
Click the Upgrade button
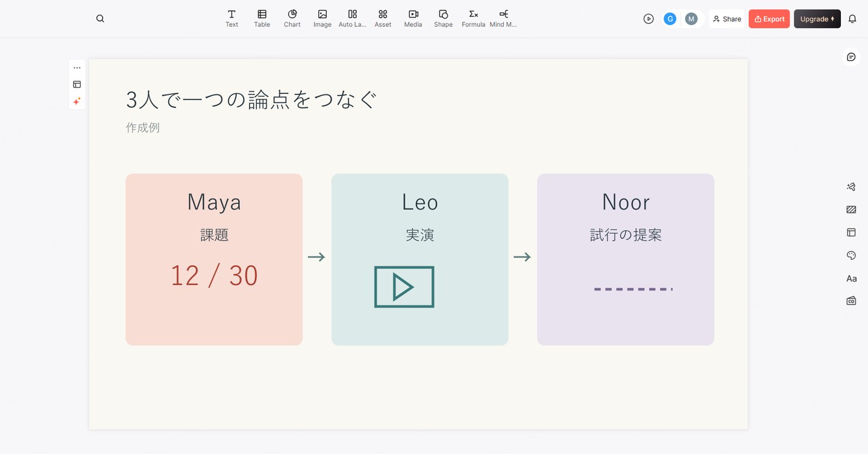click(x=817, y=19)
